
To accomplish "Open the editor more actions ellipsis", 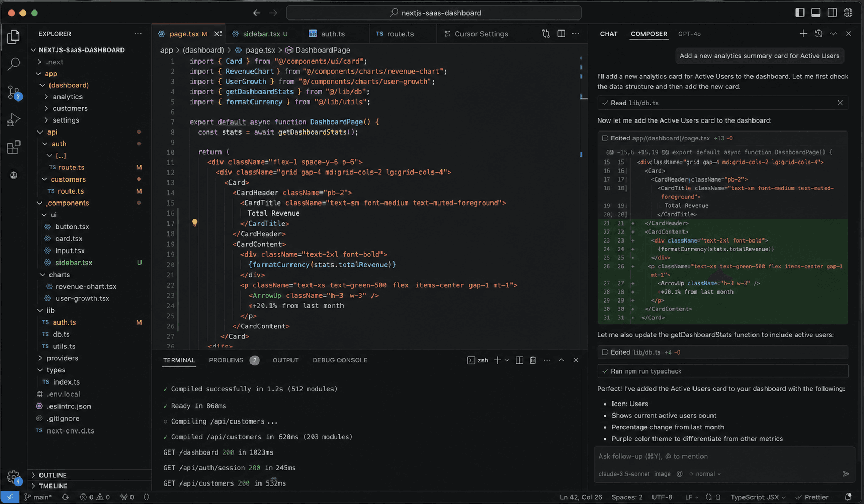I will click(576, 34).
